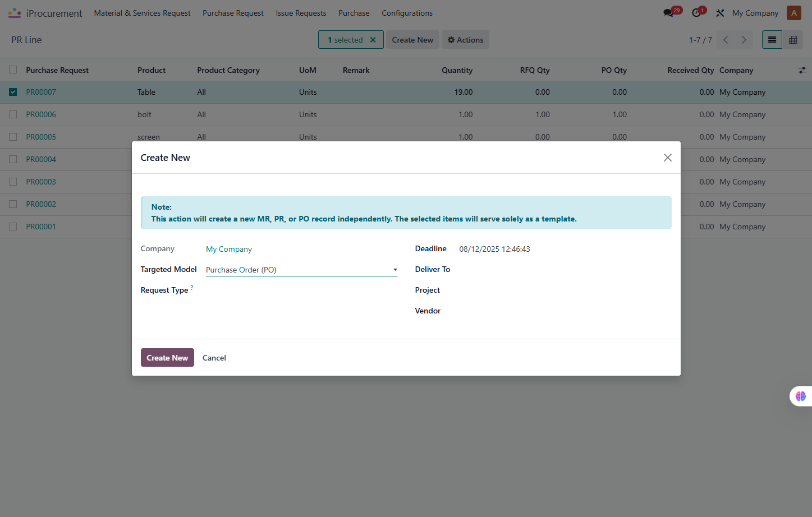The width and height of the screenshot is (812, 517).
Task: Open the floating AI assistant icon
Action: click(x=801, y=396)
